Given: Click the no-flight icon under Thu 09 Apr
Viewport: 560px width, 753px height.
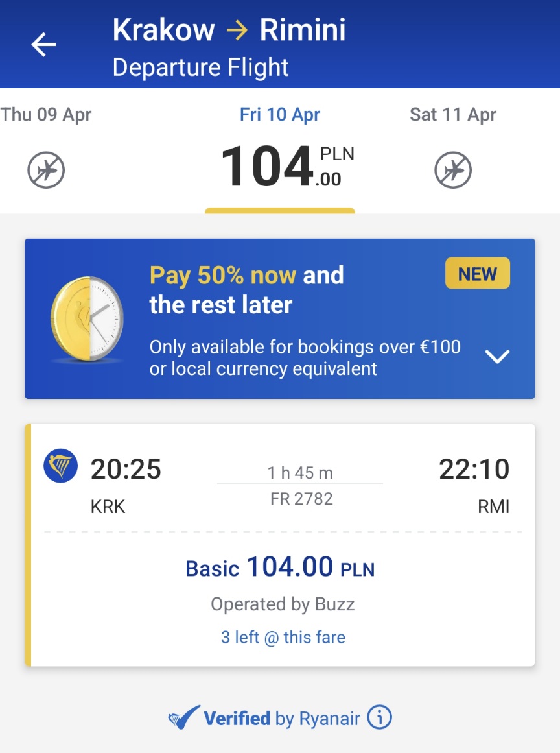Looking at the screenshot, I should coord(46,170).
